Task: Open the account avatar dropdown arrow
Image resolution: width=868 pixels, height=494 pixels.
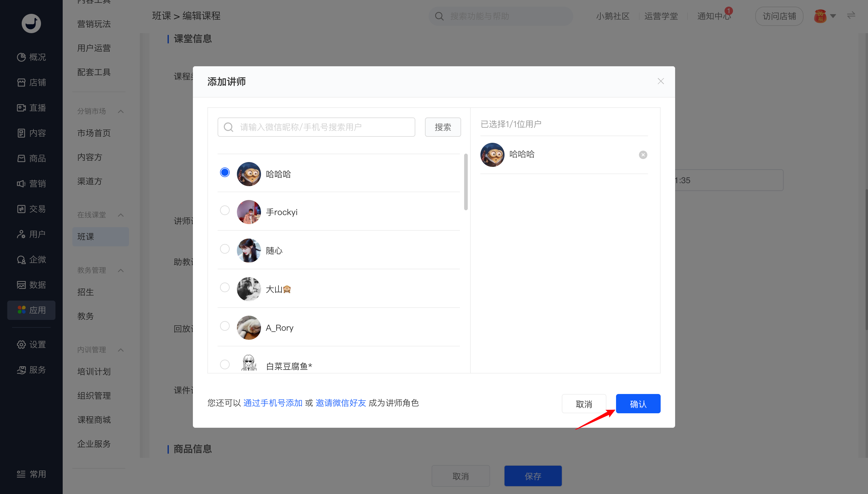Action: click(833, 16)
